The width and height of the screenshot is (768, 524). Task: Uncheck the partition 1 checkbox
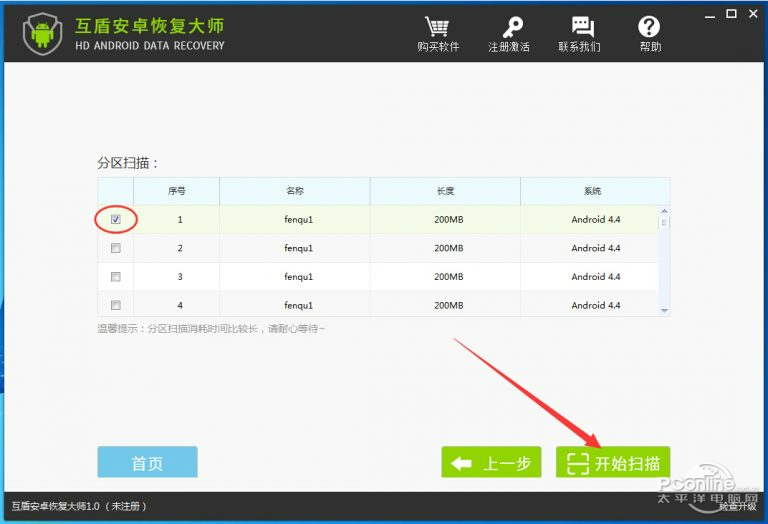(116, 219)
